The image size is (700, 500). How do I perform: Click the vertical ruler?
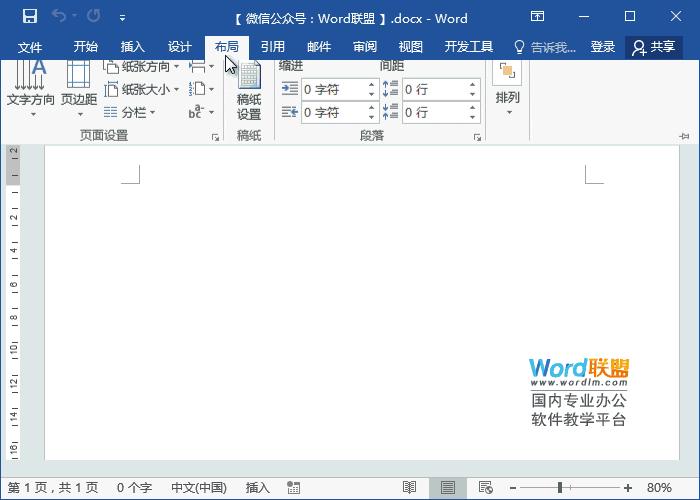click(x=13, y=302)
